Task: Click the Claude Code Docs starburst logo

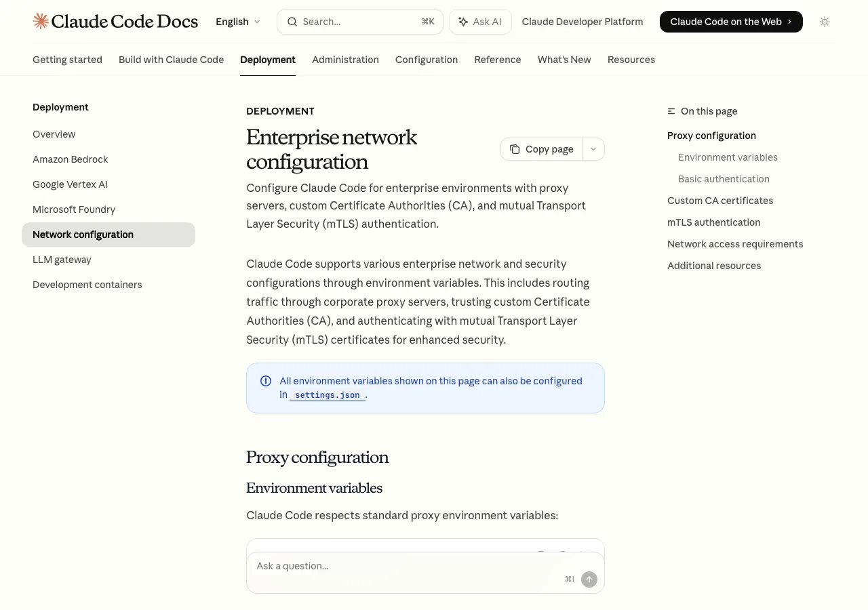Action: 41,21
